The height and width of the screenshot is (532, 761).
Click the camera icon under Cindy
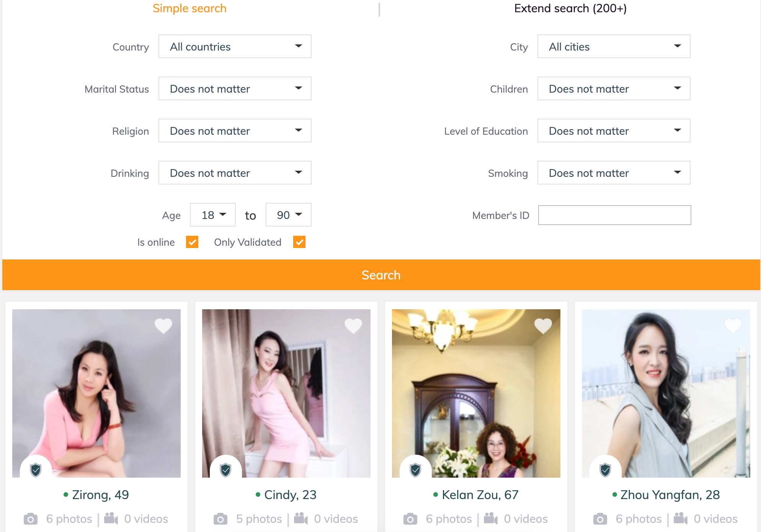point(220,519)
